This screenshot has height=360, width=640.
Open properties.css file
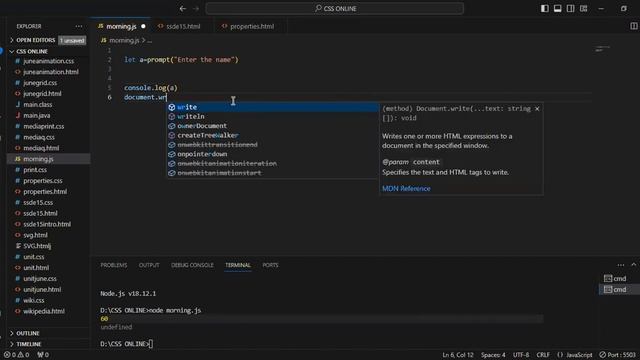click(42, 180)
